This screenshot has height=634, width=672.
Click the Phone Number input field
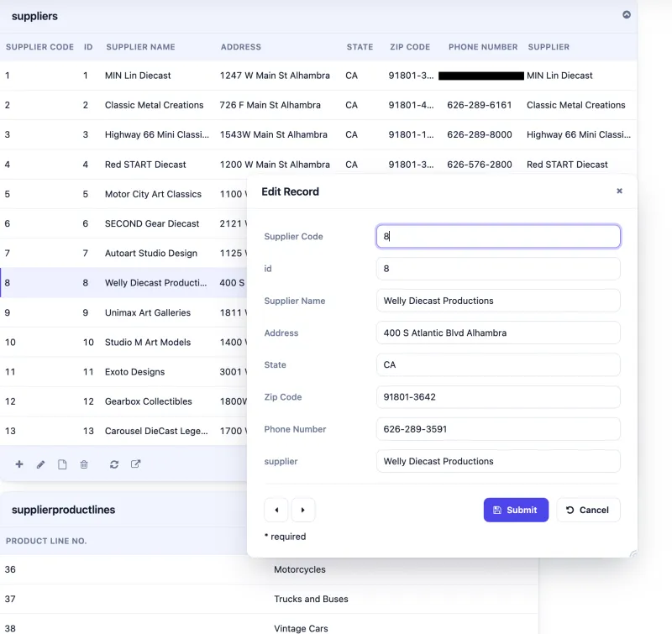pyautogui.click(x=498, y=429)
